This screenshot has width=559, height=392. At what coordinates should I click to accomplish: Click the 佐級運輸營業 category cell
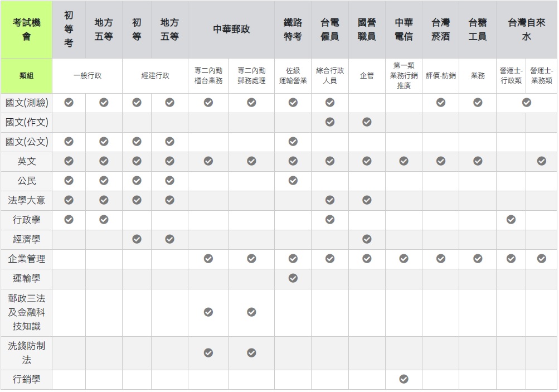coord(293,76)
